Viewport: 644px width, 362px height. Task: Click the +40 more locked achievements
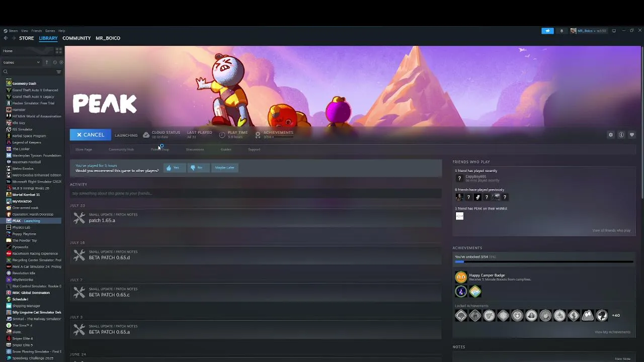pos(616,315)
